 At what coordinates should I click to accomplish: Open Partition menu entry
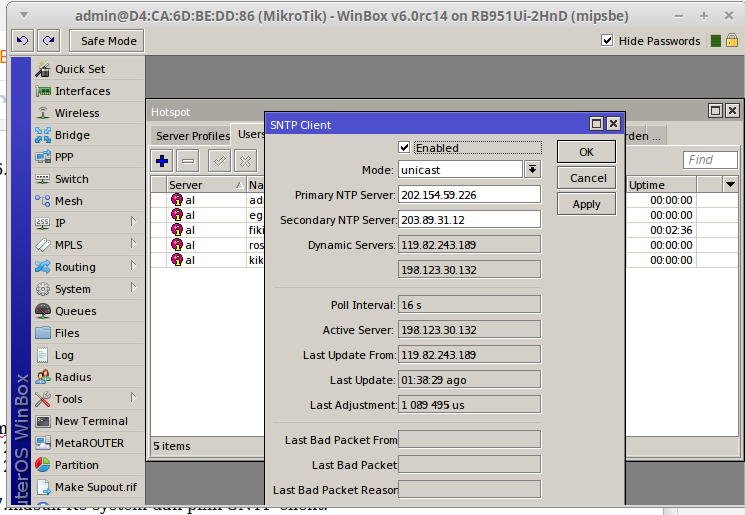[x=89, y=465]
